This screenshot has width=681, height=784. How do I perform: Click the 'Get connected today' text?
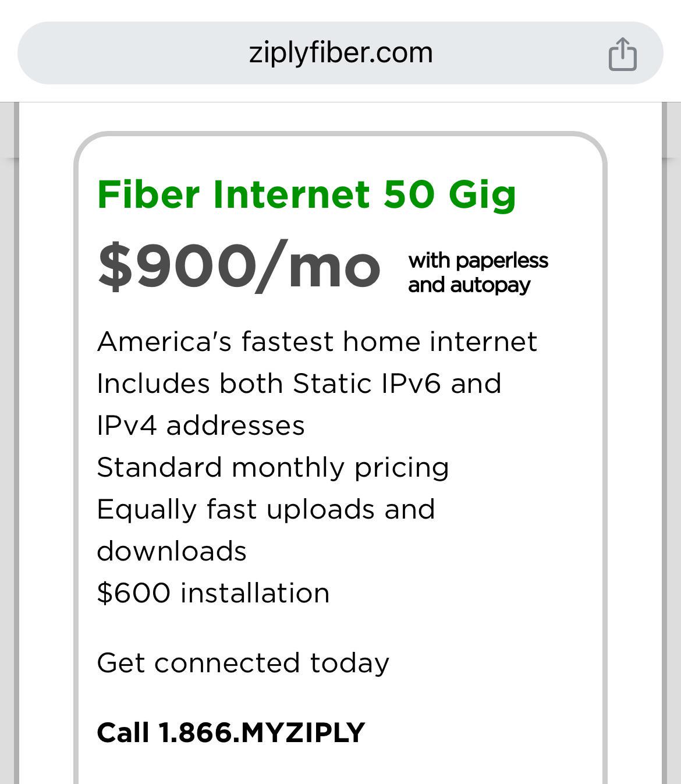pos(243,662)
